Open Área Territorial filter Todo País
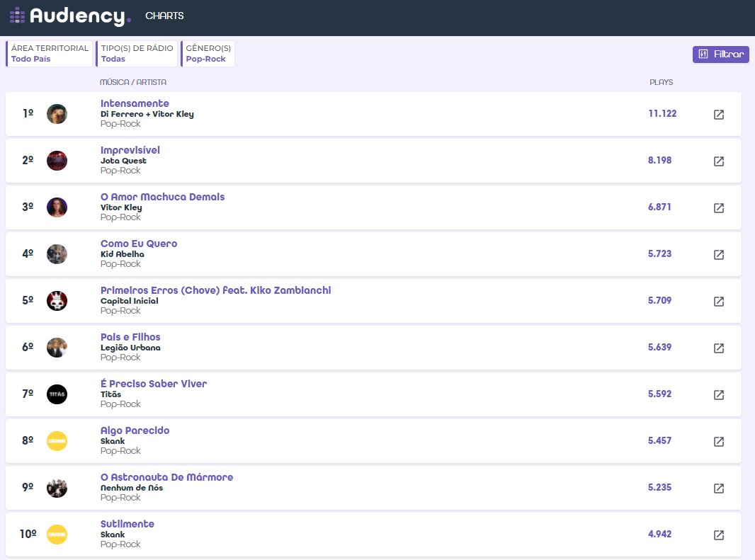Screen dimensions: 755x560 49,53
